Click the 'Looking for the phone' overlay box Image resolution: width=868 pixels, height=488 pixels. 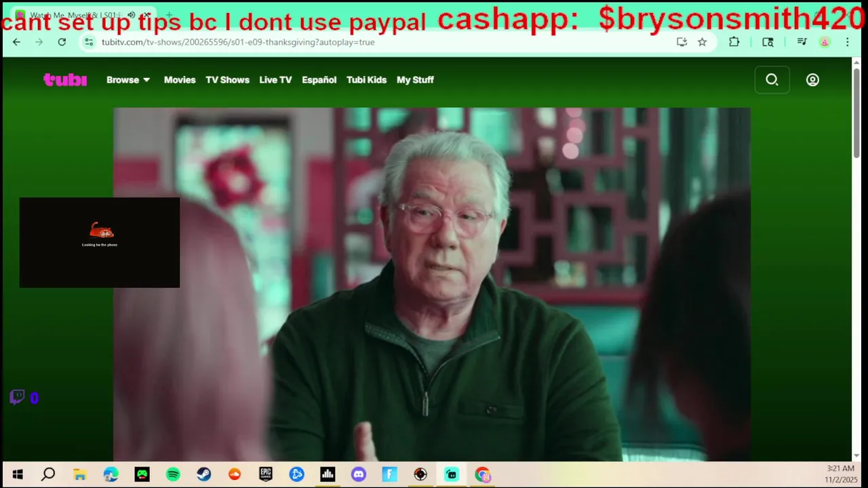[100, 243]
